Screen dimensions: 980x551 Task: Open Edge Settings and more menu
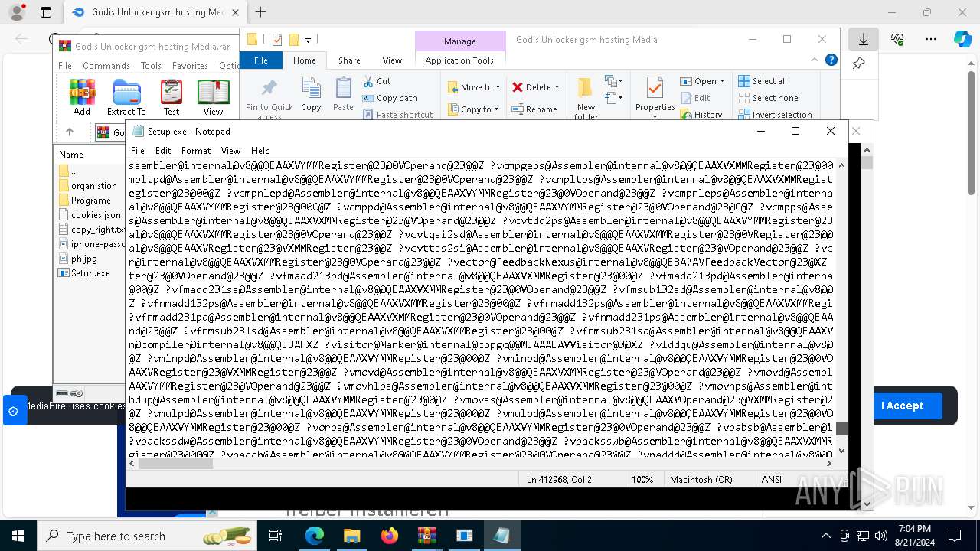click(x=930, y=39)
